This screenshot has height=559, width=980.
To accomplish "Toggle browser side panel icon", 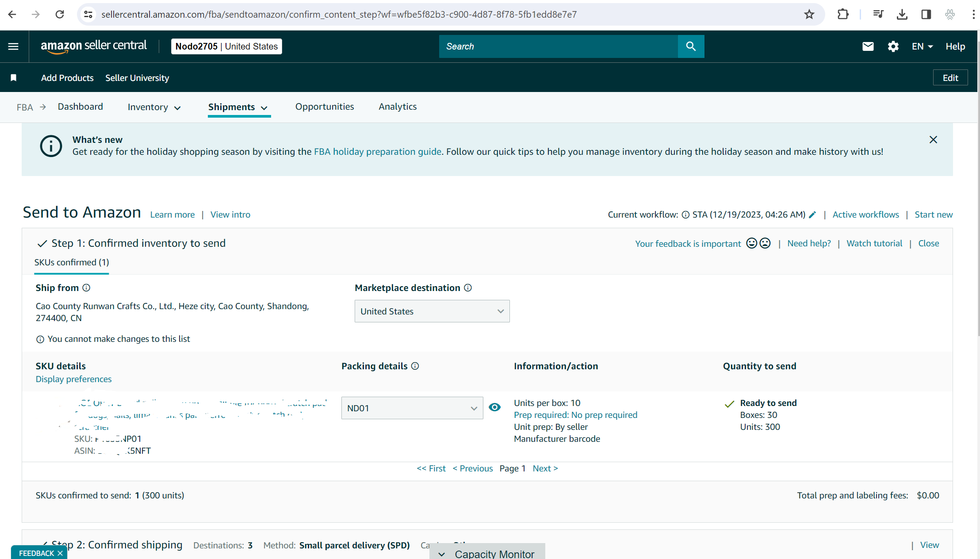I will (926, 14).
